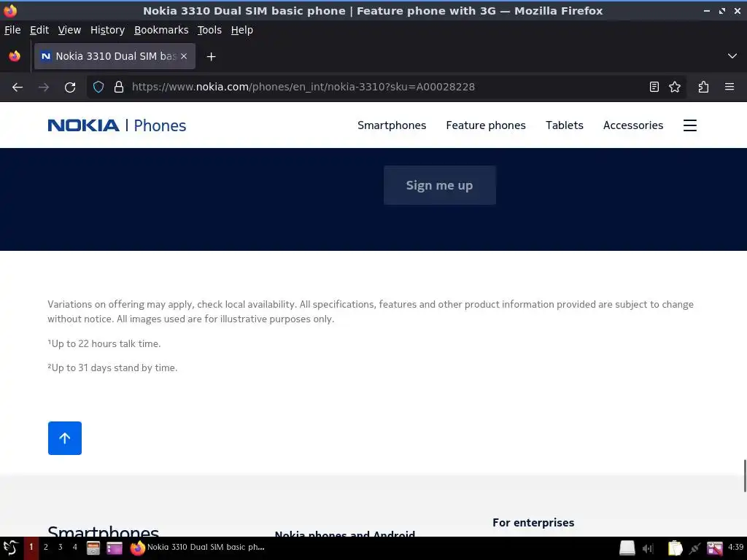Reload the current Nokia page
The image size is (747, 560).
pos(70,87)
